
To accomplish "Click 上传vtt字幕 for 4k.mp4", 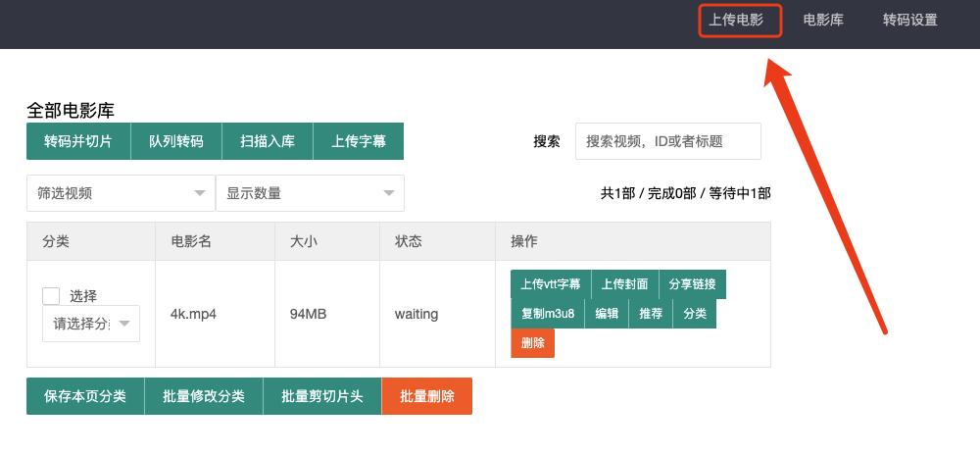I will coord(550,284).
